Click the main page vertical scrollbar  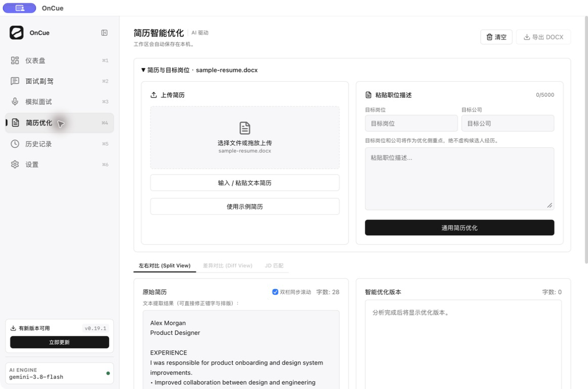coord(586,141)
